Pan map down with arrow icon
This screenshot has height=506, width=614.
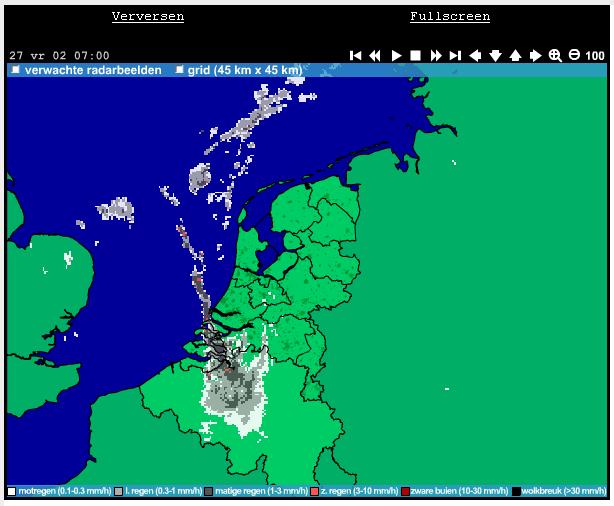495,56
